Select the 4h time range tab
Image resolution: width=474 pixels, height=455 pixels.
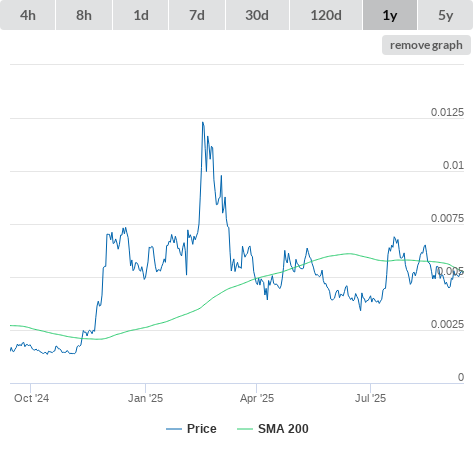pos(28,15)
